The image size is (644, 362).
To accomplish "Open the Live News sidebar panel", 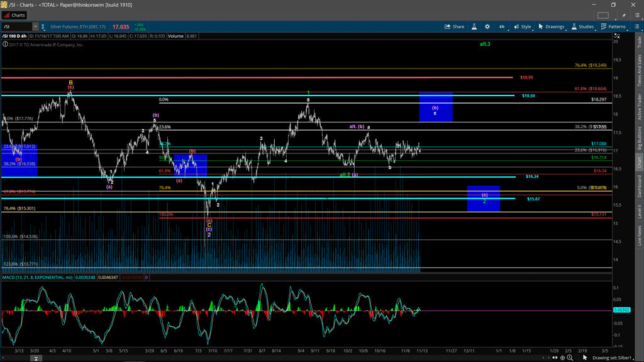I will [640, 234].
